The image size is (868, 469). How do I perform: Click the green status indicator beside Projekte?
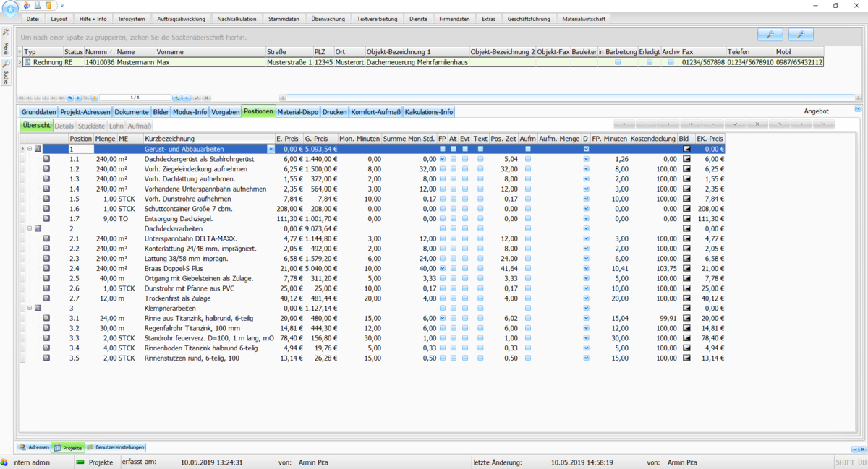pos(80,462)
